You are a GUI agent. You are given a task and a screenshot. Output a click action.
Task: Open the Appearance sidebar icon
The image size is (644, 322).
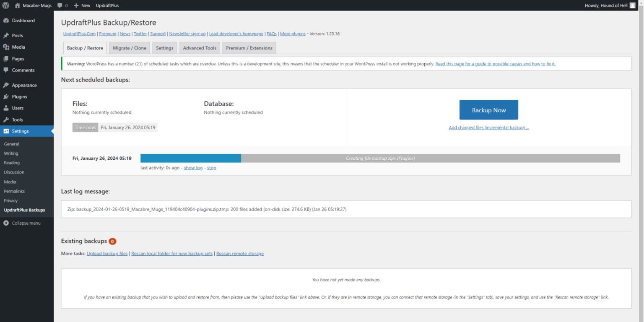point(6,85)
